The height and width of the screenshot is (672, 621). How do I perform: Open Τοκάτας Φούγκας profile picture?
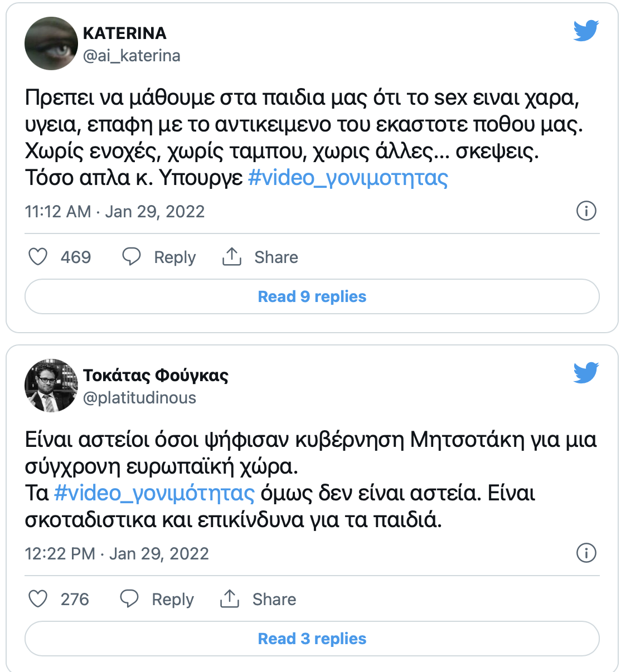coord(51,386)
